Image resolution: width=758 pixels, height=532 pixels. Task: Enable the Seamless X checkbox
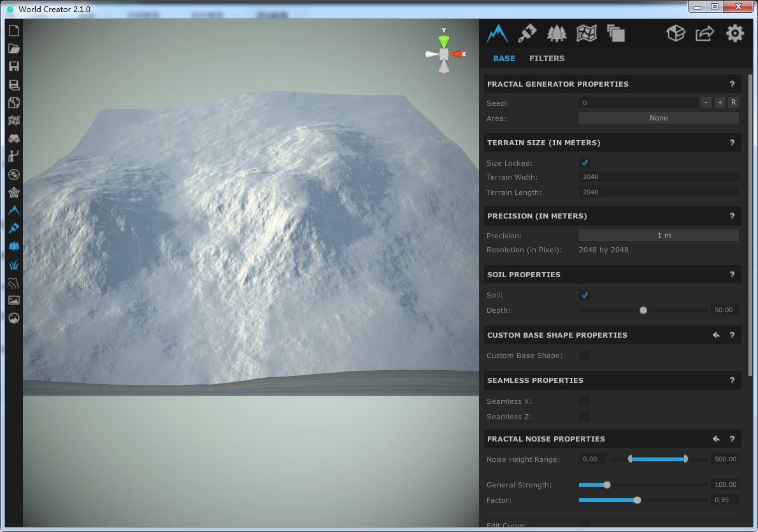[584, 401]
